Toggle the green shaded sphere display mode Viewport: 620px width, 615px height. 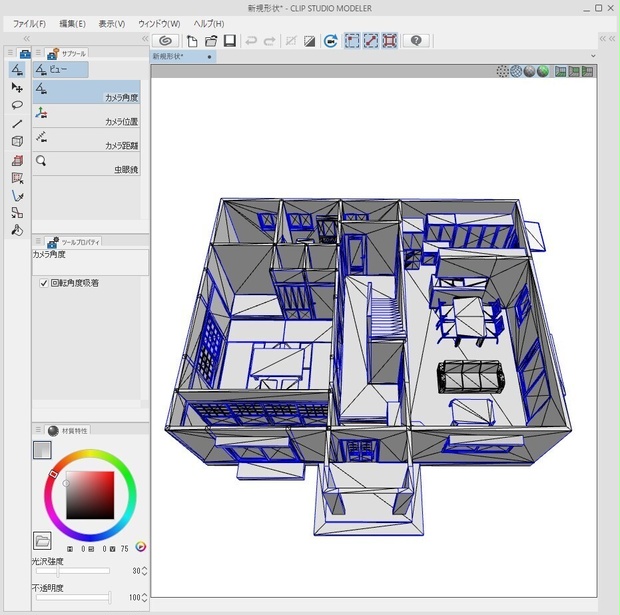pos(543,71)
